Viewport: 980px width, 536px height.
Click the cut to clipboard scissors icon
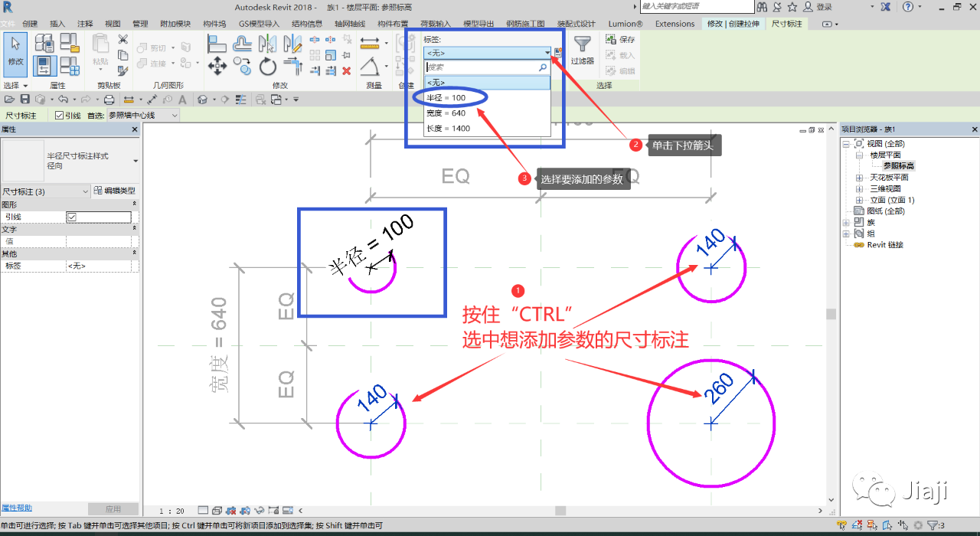pyautogui.click(x=122, y=40)
